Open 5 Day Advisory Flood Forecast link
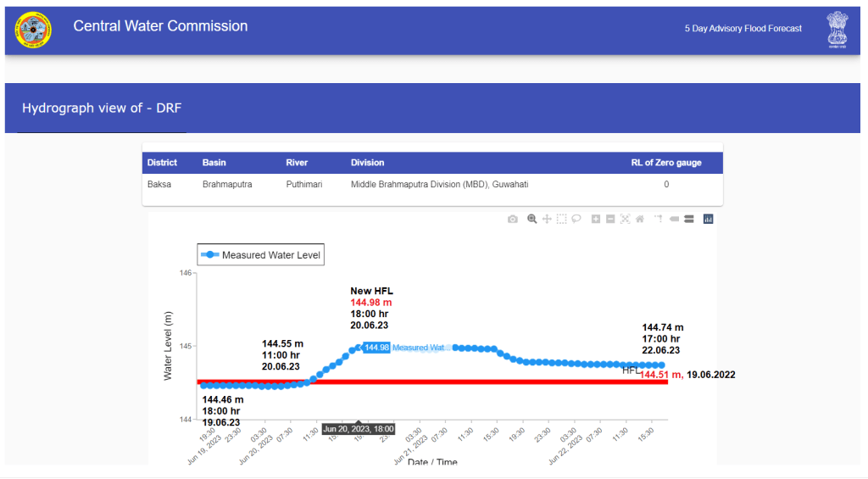Screen dimensions: 868x479 point(743,29)
